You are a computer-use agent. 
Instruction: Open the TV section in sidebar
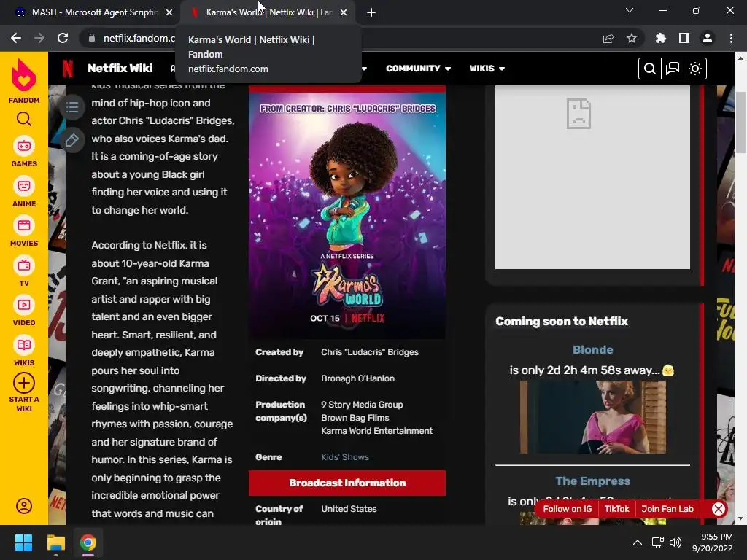tap(24, 272)
